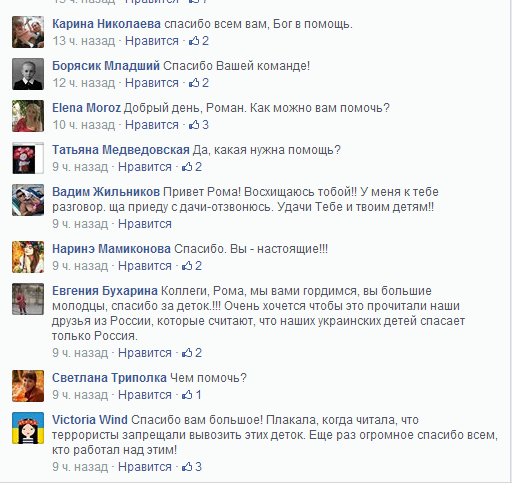
Task: Click the thumbs-up icon under Светлана Триполка's comment
Action: click(x=187, y=395)
